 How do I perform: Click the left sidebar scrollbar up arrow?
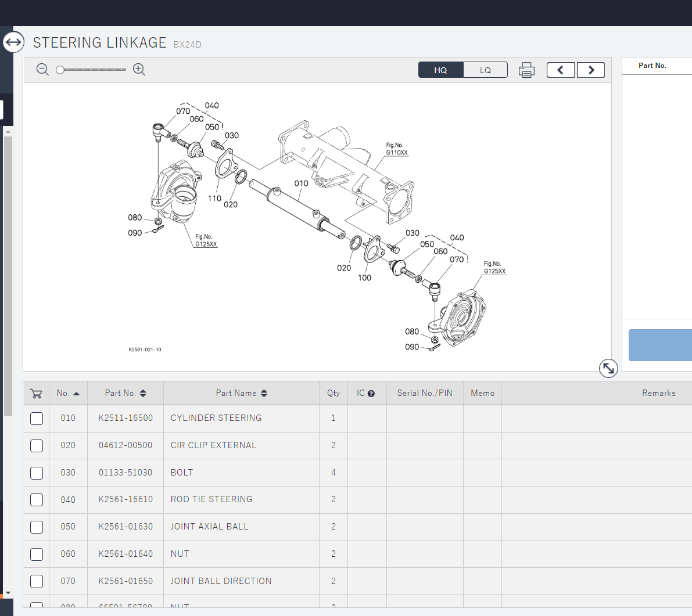click(x=8, y=132)
